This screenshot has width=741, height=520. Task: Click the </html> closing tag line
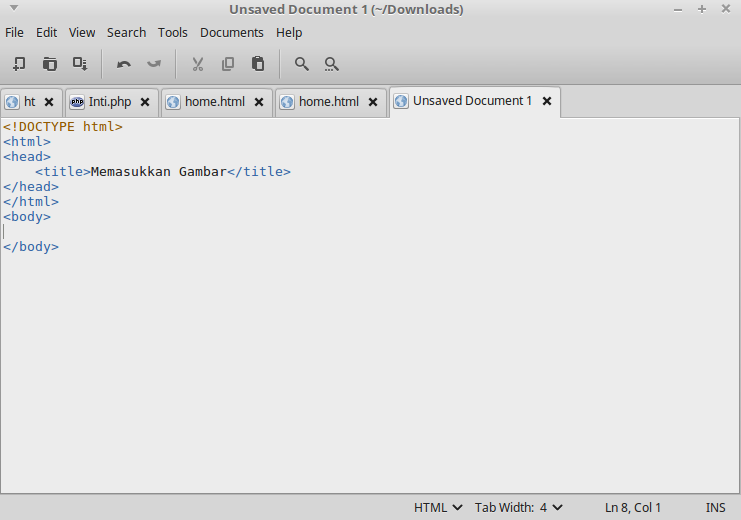pos(31,202)
